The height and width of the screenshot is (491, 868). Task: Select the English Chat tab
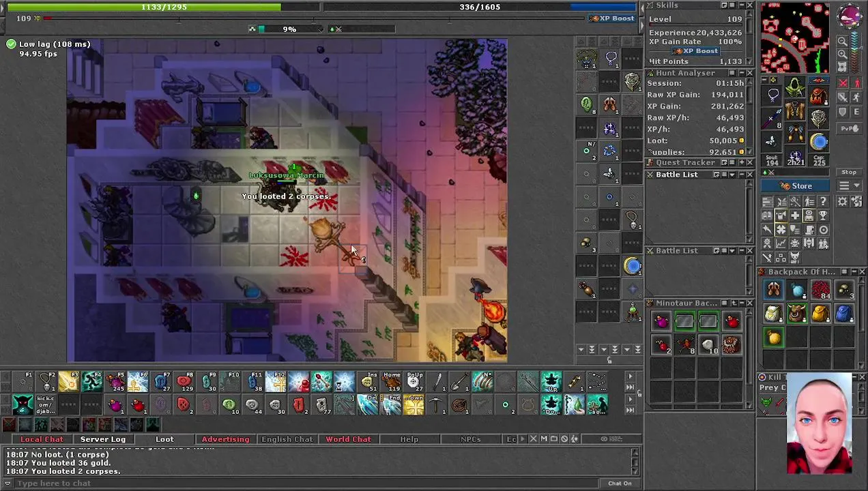[x=287, y=439]
